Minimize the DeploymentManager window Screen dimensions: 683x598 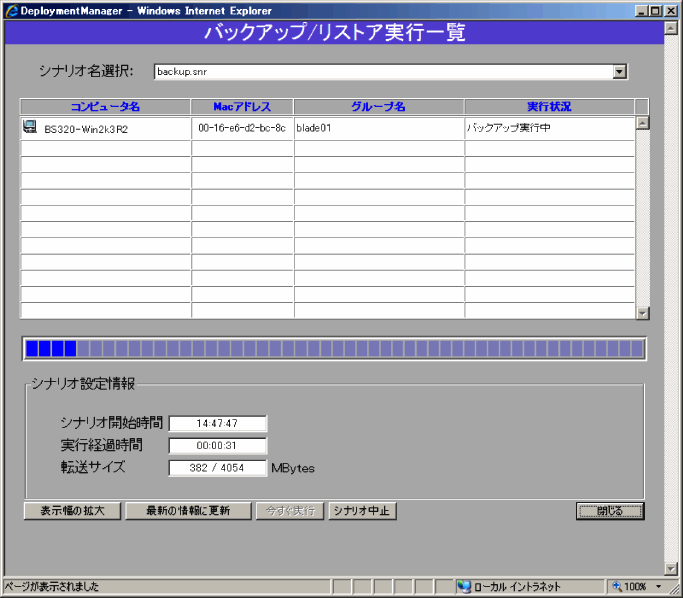[641, 11]
